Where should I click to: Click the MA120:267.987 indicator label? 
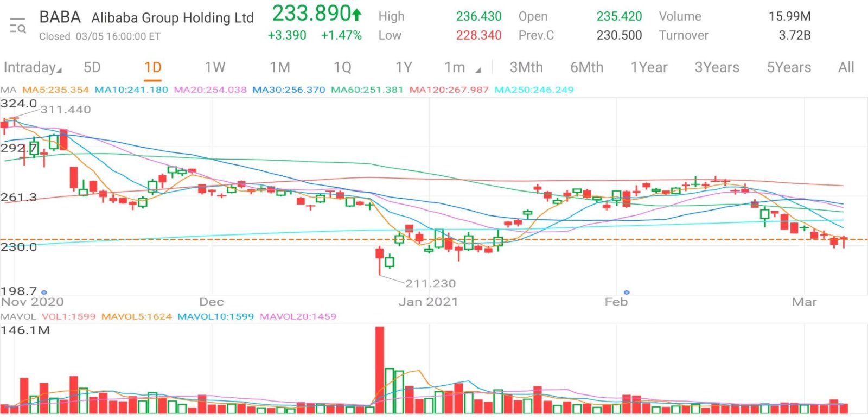pos(449,90)
